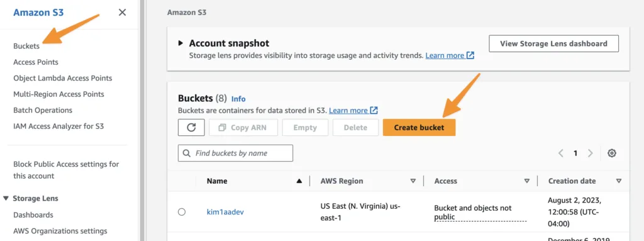
Task: Focus the Find buckets by name field
Action: click(235, 153)
